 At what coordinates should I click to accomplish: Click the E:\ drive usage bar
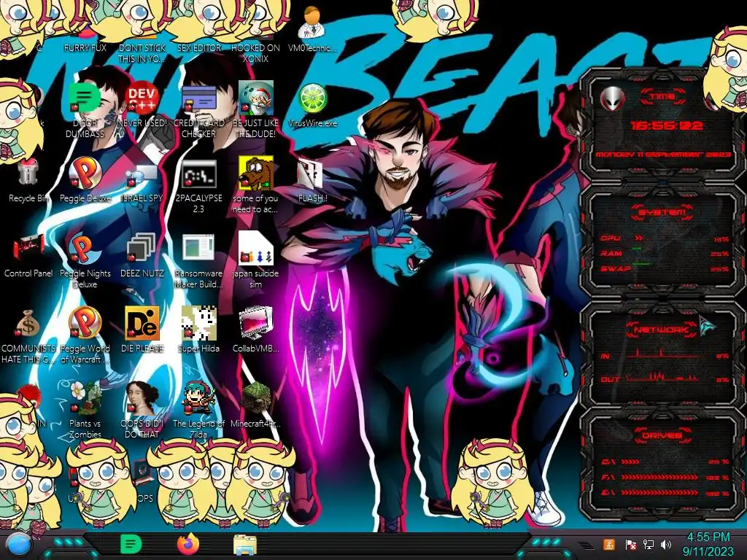(x=659, y=493)
